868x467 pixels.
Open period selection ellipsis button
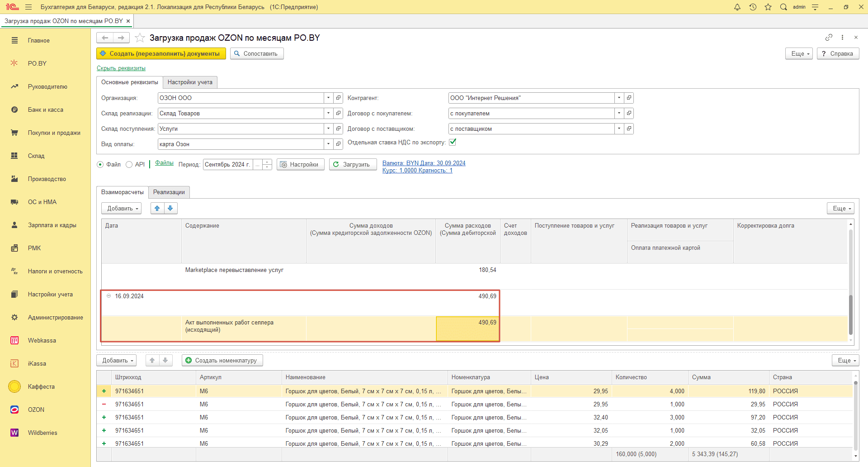[258, 165]
